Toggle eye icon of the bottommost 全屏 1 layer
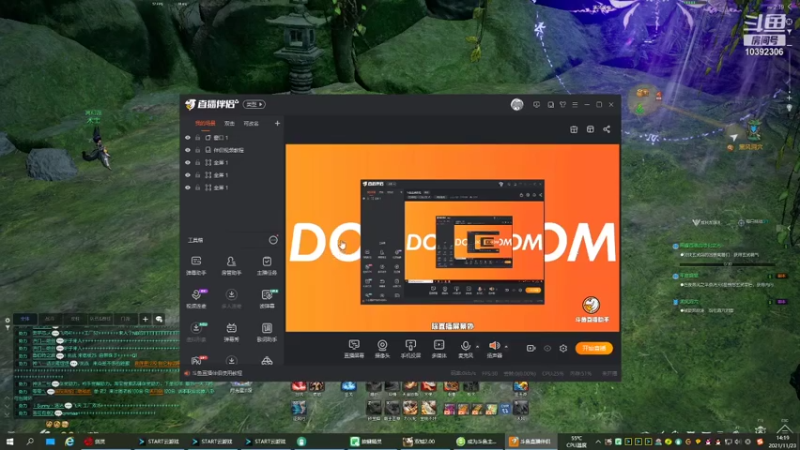800x450 pixels. pyautogui.click(x=188, y=188)
